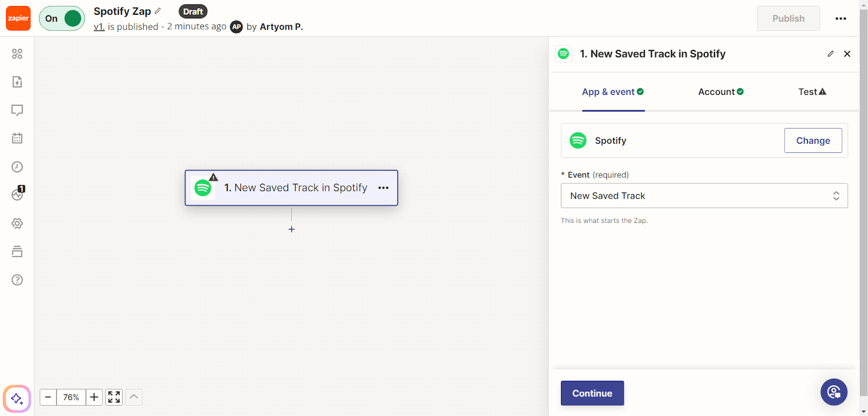Viewport: 868px width, 416px height.
Task: Open the Zap history clock icon
Action: coord(17,167)
